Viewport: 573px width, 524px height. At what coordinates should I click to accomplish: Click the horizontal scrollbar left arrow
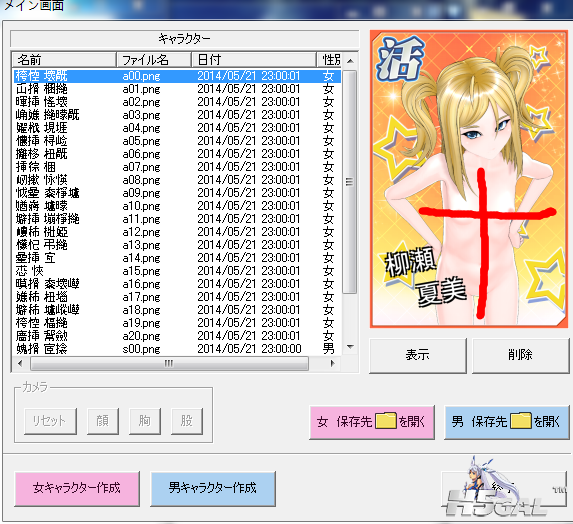tap(20, 364)
